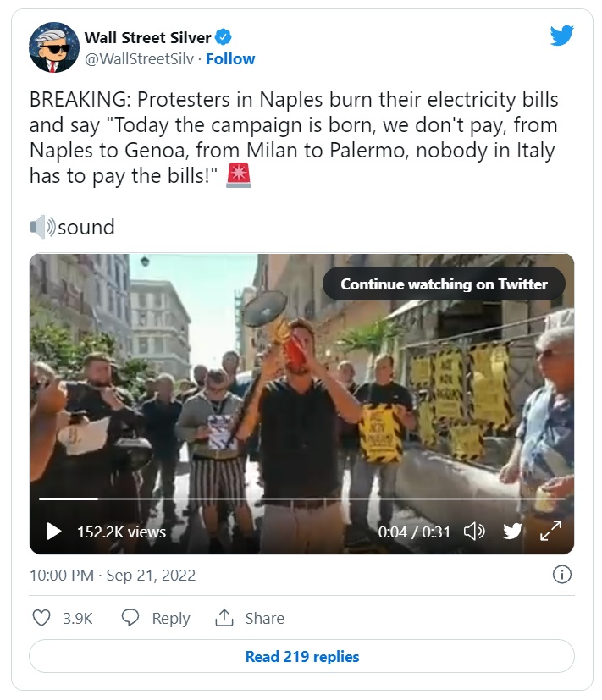
Task: Click the 3.9K likes count
Action: (78, 619)
